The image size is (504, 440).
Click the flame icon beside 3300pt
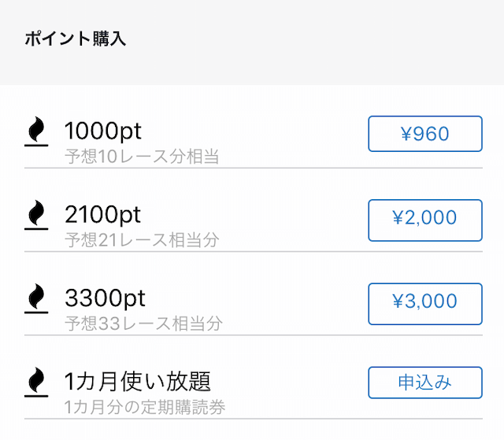[36, 298]
